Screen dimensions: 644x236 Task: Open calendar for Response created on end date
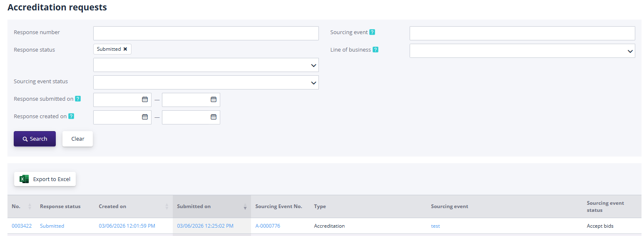click(x=214, y=117)
